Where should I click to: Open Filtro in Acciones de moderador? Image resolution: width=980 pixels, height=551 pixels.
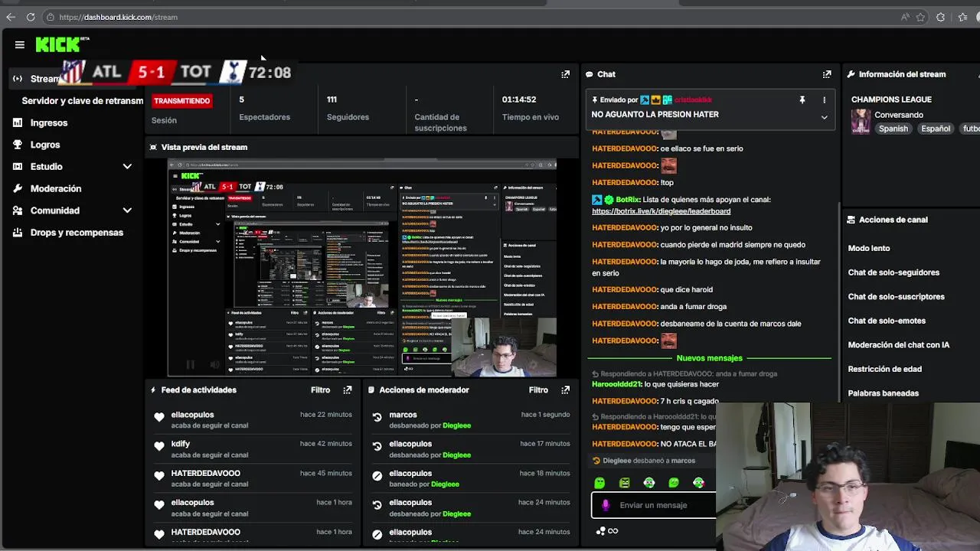[x=538, y=390]
